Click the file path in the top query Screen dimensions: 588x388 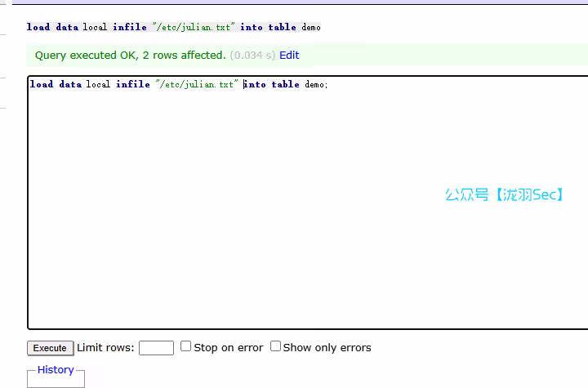pyautogui.click(x=193, y=27)
